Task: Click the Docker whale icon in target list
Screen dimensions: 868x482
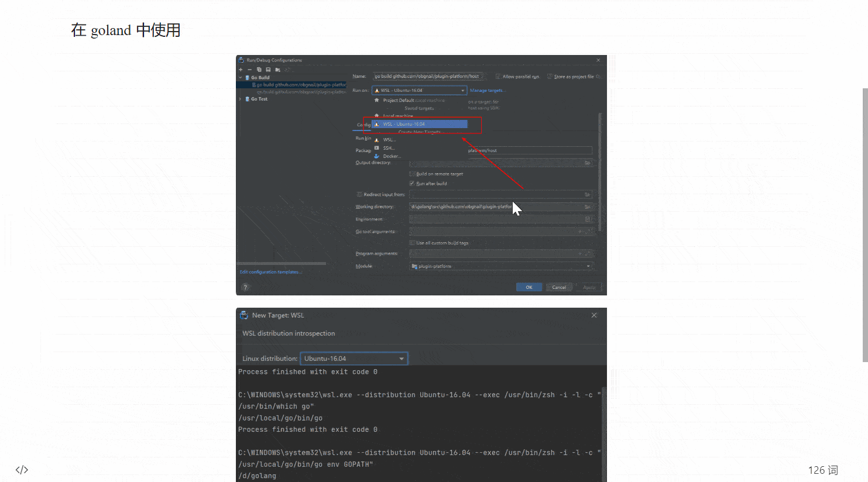Action: pos(377,156)
